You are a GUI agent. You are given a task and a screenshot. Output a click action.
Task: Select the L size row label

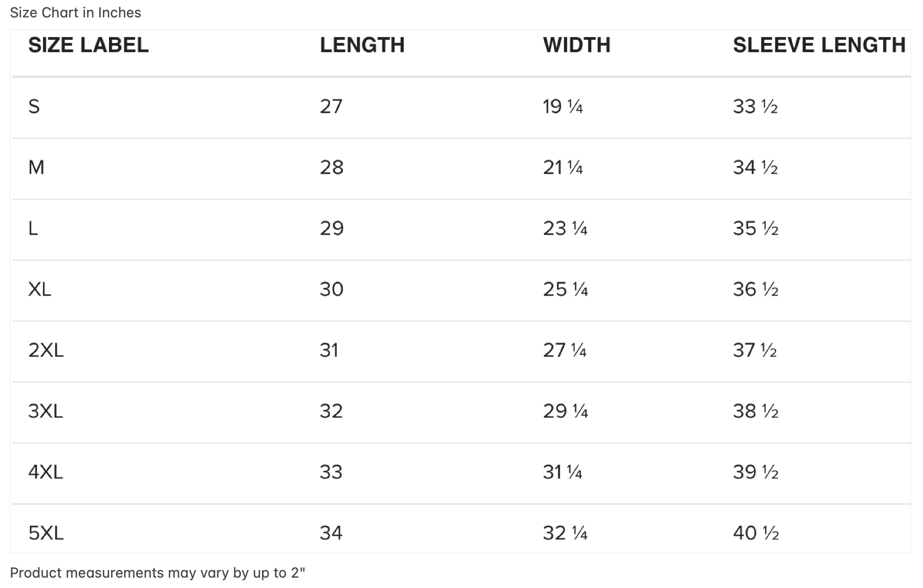33,228
